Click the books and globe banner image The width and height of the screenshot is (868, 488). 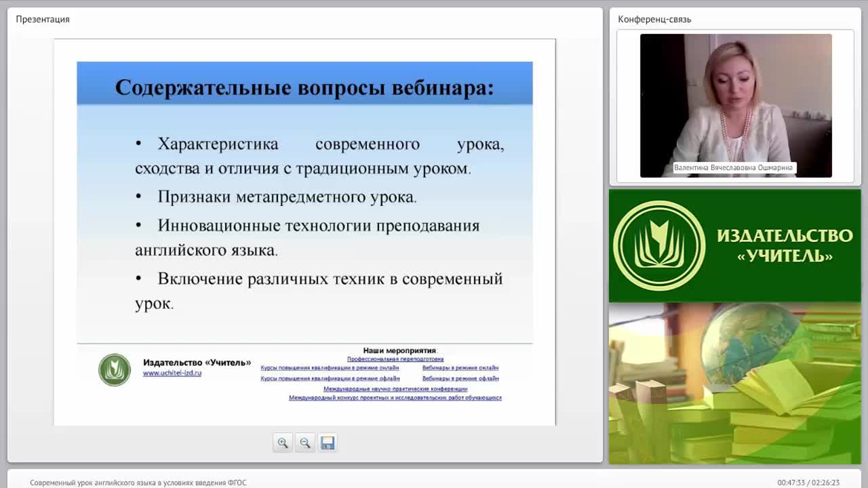coord(734,383)
